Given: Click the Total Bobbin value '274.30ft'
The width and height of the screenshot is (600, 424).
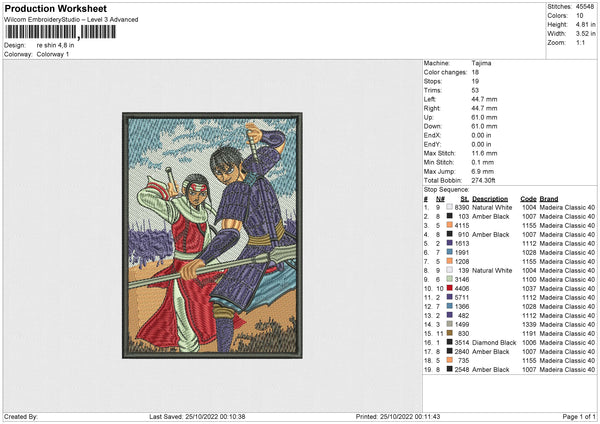Looking at the screenshot, I should click(483, 180).
